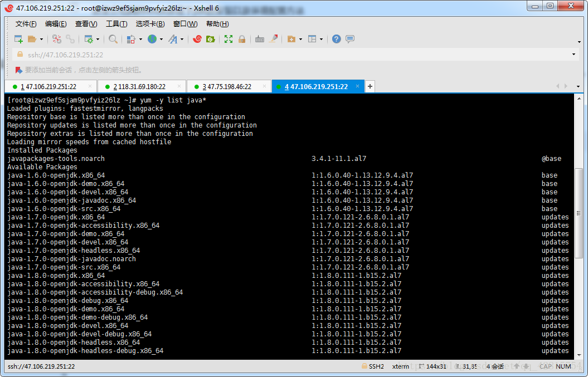This screenshot has width=588, height=377.
Task: Expand the Open session dropdown arrow
Action: (x=41, y=40)
